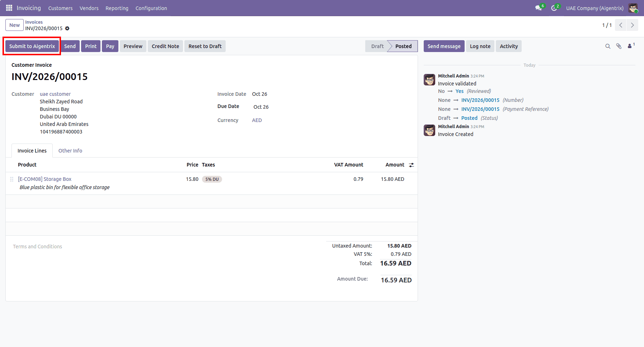Open the user avatar menu
The width and height of the screenshot is (644, 347).
tap(633, 8)
